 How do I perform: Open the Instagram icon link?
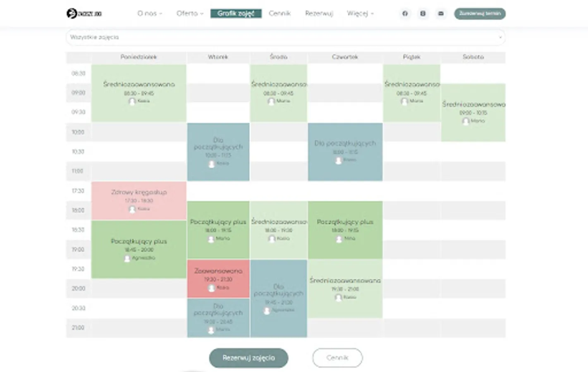[x=423, y=14]
